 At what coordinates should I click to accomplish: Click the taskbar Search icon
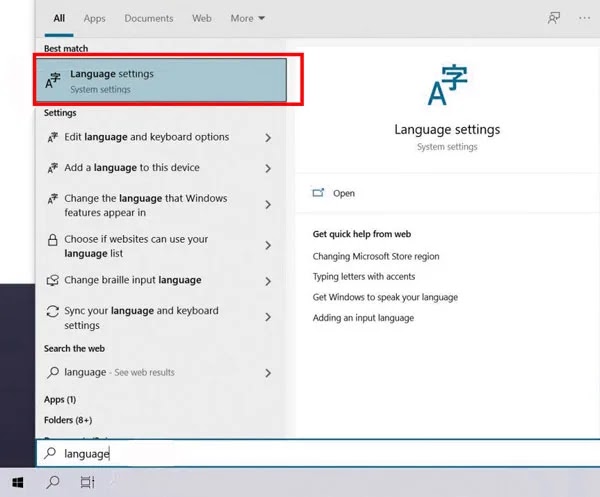coord(53,482)
